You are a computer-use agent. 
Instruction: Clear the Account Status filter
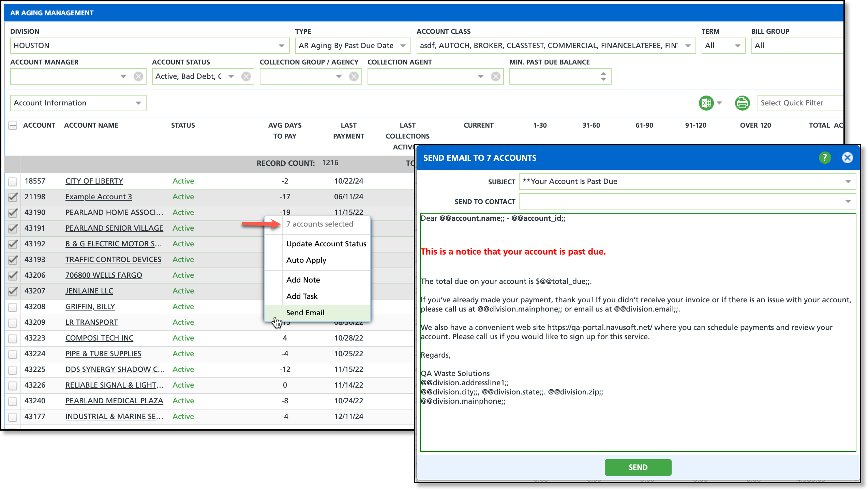[246, 76]
